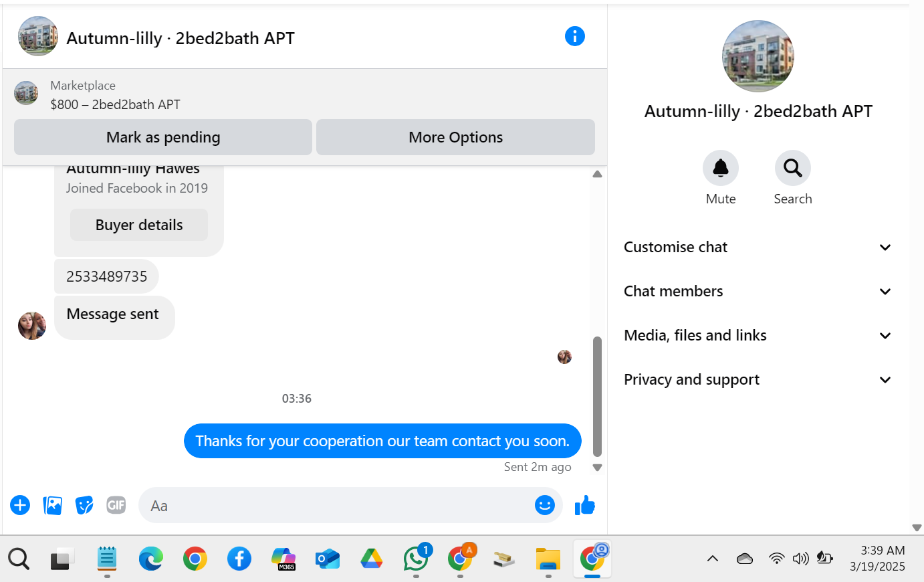This screenshot has height=582, width=924.
Task: View Buyer details
Action: tap(139, 225)
